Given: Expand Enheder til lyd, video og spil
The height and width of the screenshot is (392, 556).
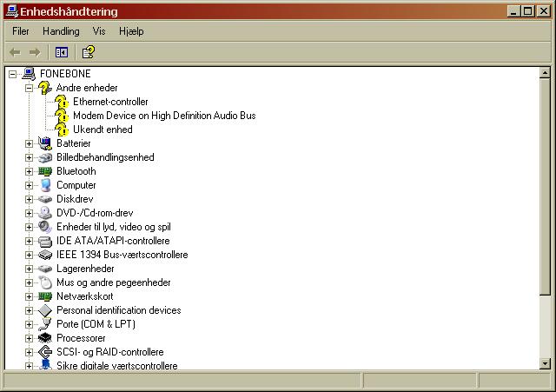Looking at the screenshot, I should point(29,227).
